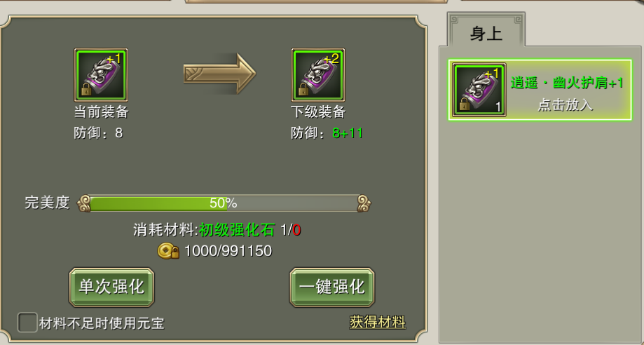
Task: Click the 材料不足时使用元宝 label text
Action: coord(102,324)
